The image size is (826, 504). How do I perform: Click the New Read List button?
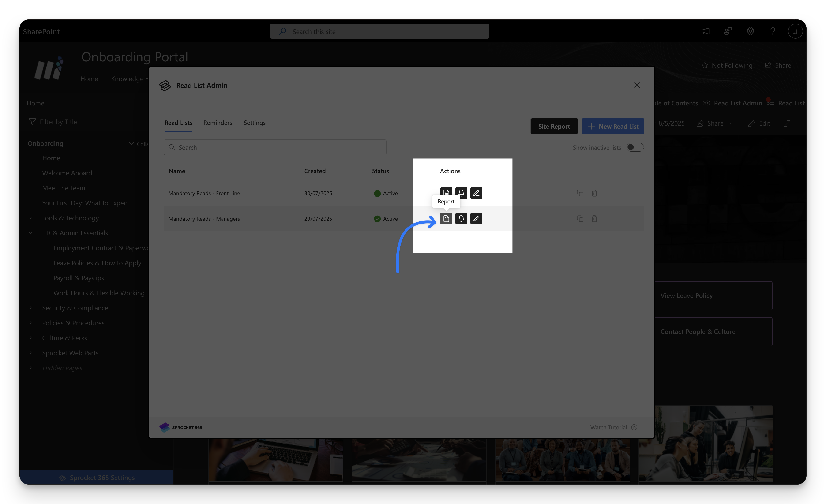tap(613, 126)
